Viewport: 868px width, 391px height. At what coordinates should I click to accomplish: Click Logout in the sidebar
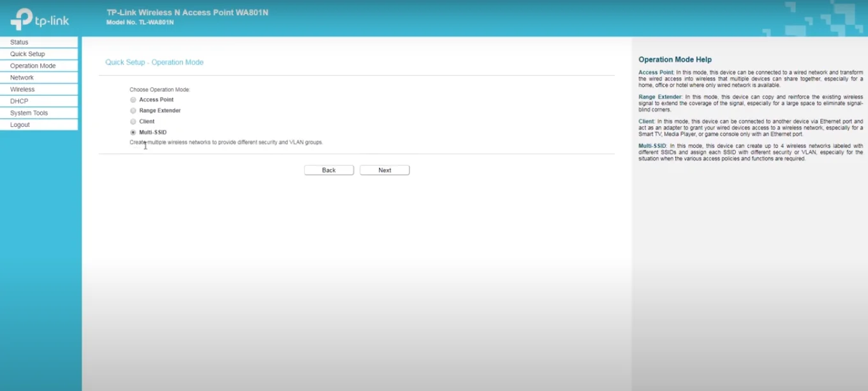click(20, 125)
